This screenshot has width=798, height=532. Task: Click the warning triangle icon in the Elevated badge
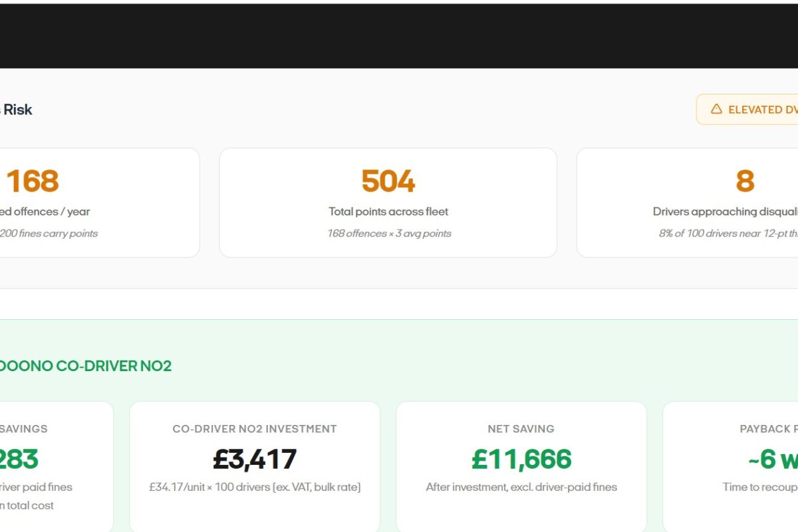click(716, 109)
